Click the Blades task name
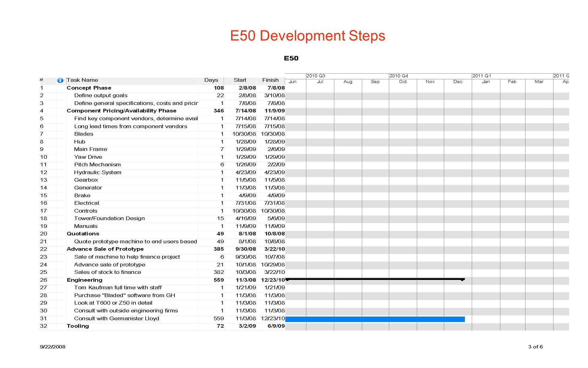This screenshot has height=368, width=588. click(84, 134)
